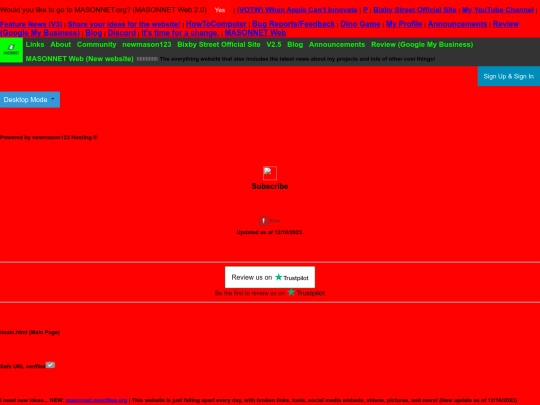Open My YouTube Channel link
Screen dimensions: 540x405
click(498, 10)
